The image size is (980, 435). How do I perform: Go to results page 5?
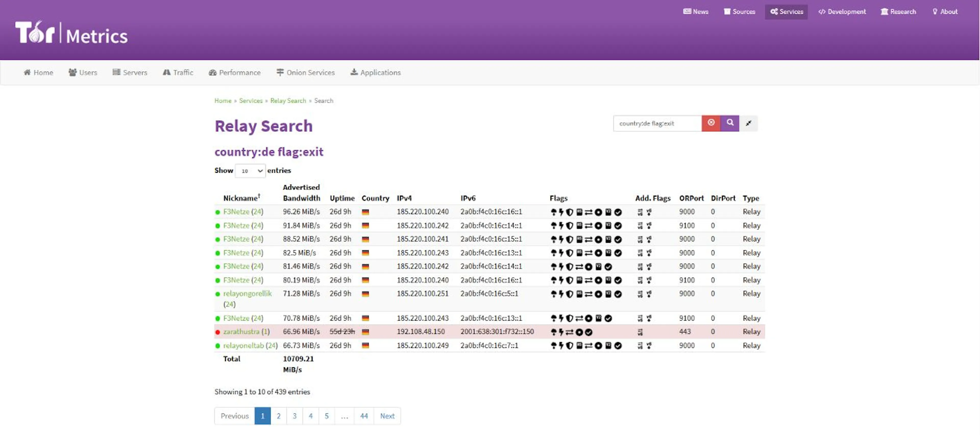[x=326, y=416]
